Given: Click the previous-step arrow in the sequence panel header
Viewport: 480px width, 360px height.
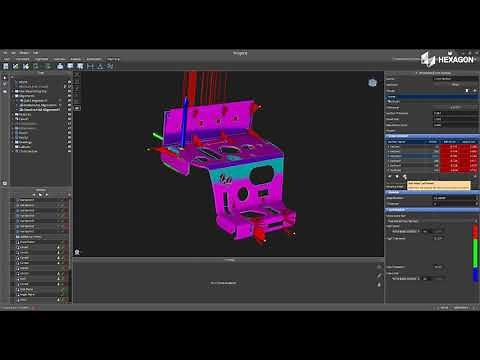Looking at the screenshot, I should (34, 195).
